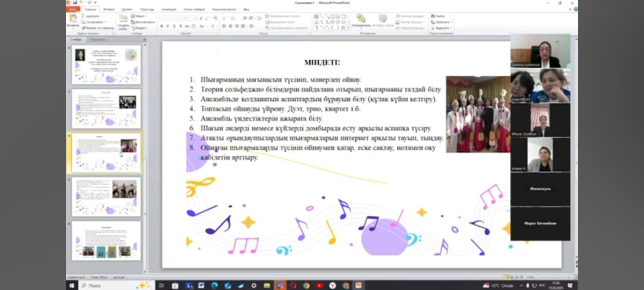Expand the shapes gallery more arrow
The height and width of the screenshot is (290, 644).
click(x=348, y=27)
